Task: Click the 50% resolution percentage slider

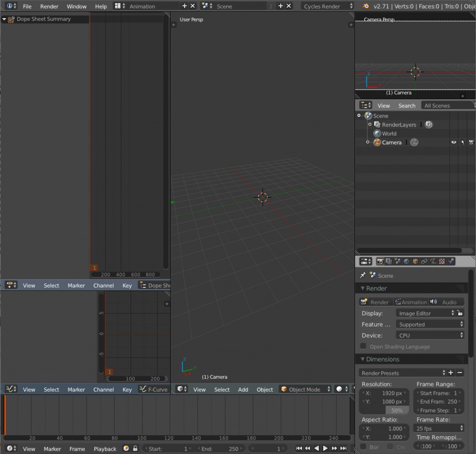Action: point(397,410)
